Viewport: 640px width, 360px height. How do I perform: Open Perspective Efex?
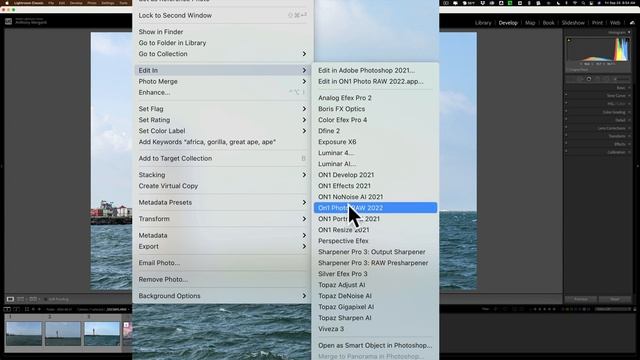click(x=343, y=241)
